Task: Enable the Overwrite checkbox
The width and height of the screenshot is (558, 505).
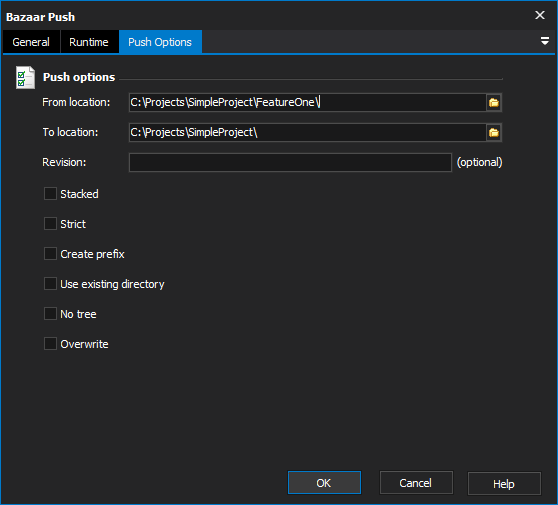Action: pos(50,344)
